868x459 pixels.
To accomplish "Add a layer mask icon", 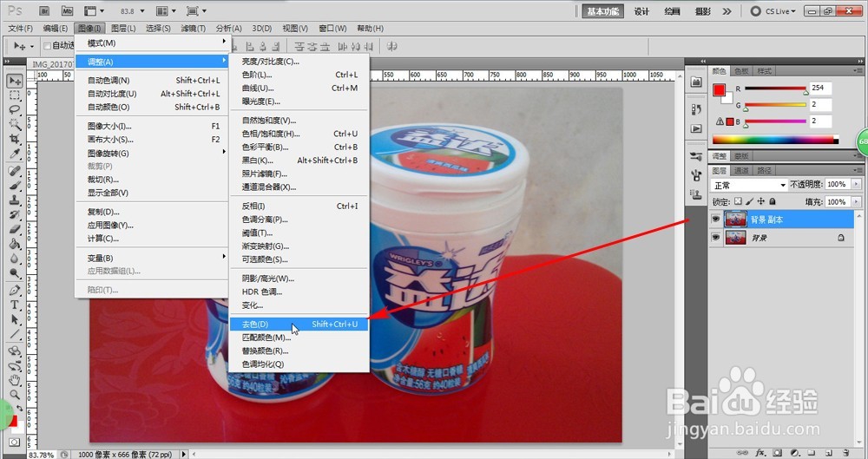I will (779, 453).
